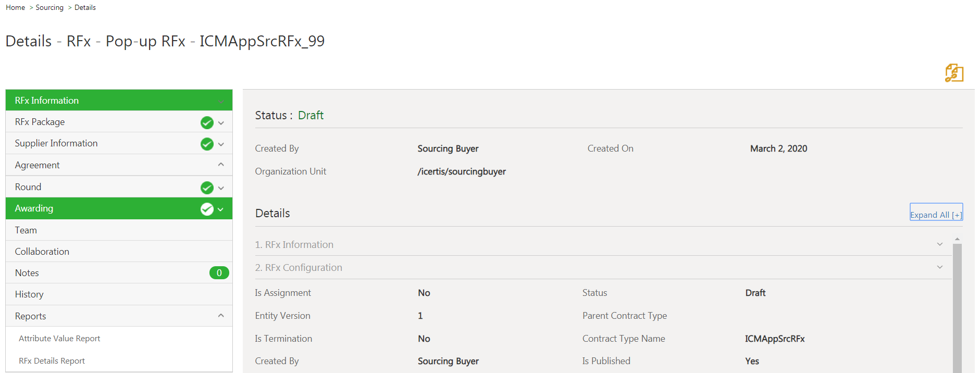Click the green checkmark beside RFx Package
The height and width of the screenshot is (373, 980).
point(207,122)
